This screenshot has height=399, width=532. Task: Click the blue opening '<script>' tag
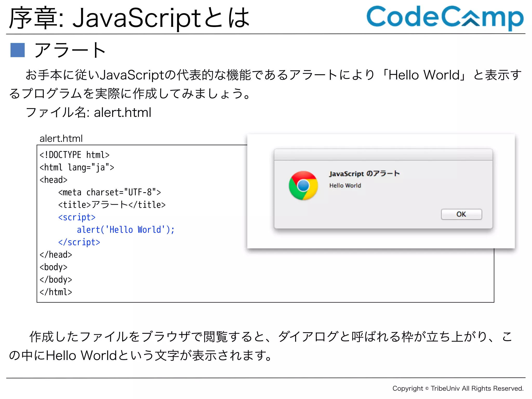click(77, 217)
